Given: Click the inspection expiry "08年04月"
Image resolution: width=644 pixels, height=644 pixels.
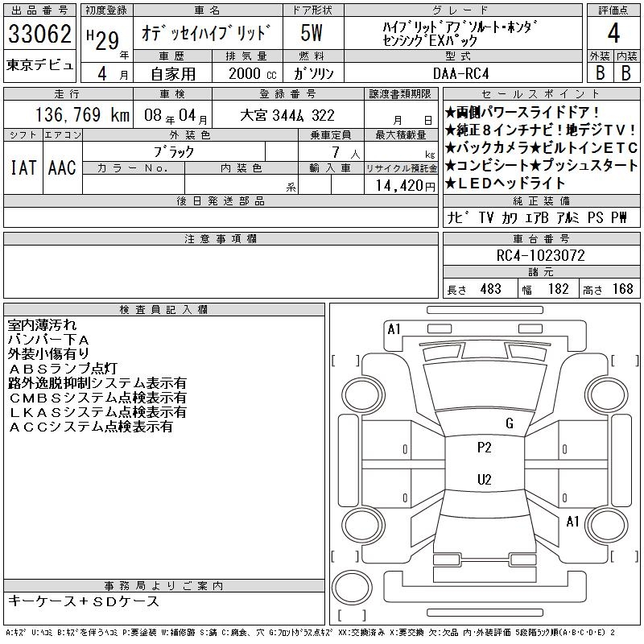Looking at the screenshot, I should pos(175,116).
